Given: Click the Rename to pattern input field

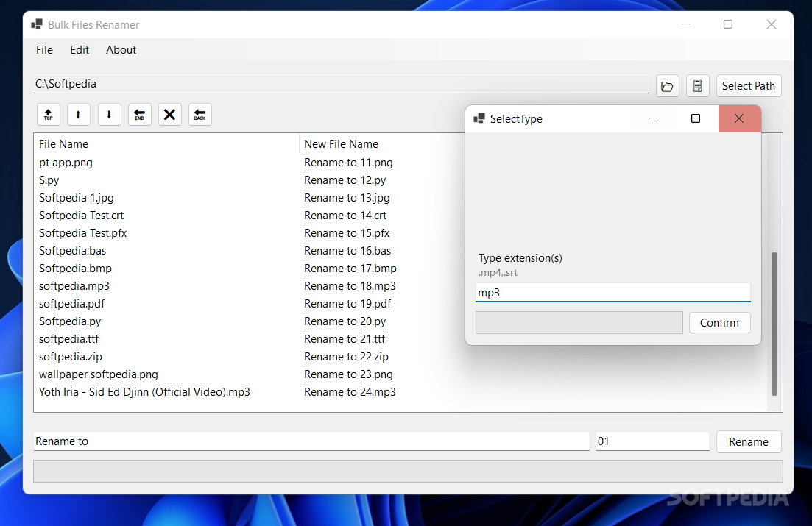Looking at the screenshot, I should (x=311, y=441).
